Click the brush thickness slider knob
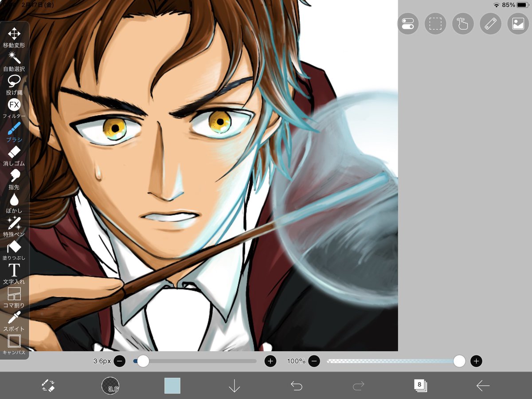Screen dimensions: 532x399 tap(143, 361)
